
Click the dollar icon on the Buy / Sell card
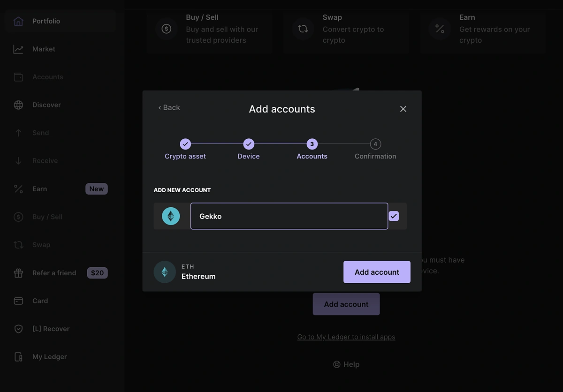pyautogui.click(x=166, y=29)
